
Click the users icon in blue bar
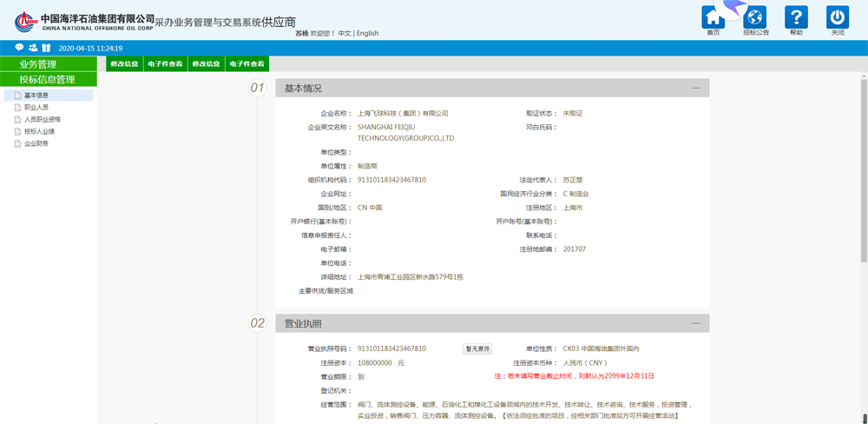tap(33, 48)
